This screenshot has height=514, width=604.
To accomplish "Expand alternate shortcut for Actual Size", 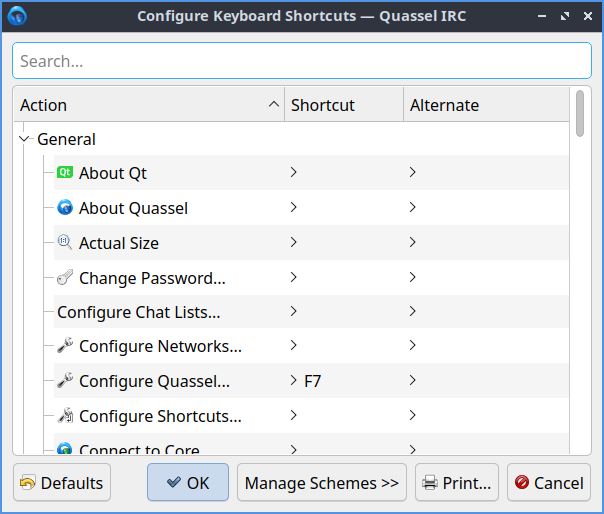I will tap(412, 242).
